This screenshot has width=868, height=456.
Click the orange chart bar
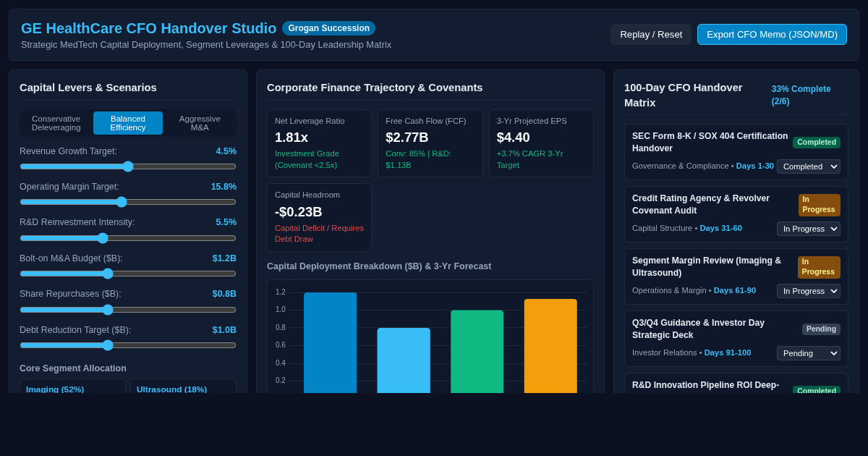[550, 346]
